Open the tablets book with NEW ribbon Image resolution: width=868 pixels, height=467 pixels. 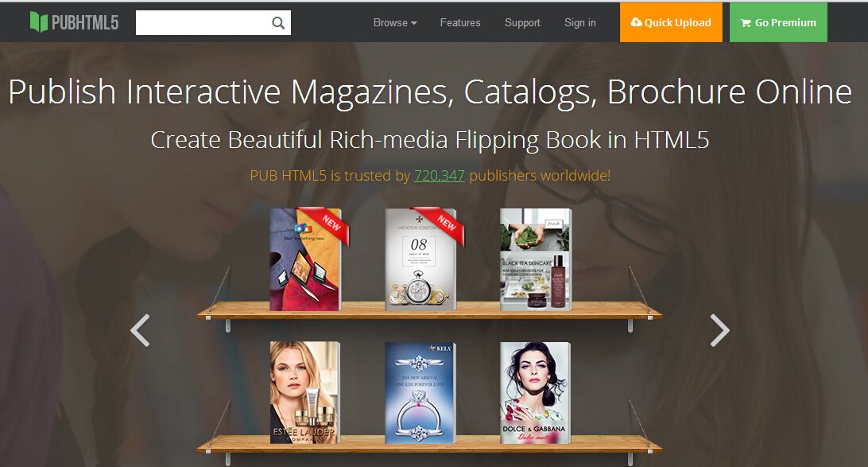308,259
